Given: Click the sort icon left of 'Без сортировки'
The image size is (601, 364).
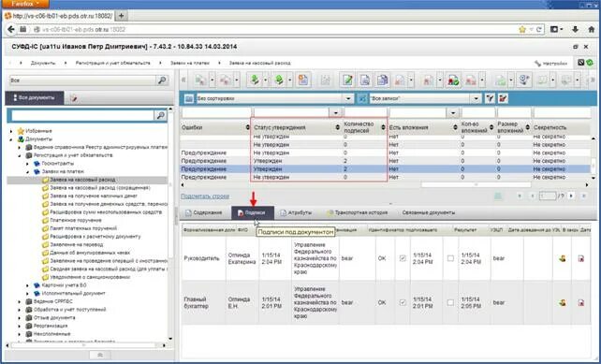Looking at the screenshot, I should tap(188, 98).
